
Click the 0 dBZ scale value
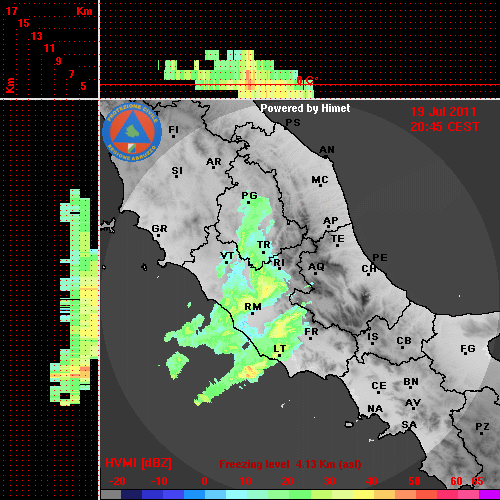click(x=204, y=481)
